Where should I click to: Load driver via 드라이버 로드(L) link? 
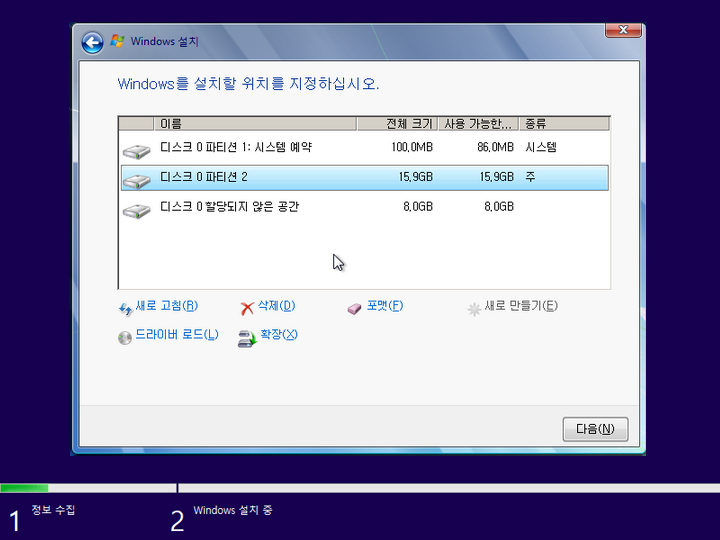pos(177,335)
